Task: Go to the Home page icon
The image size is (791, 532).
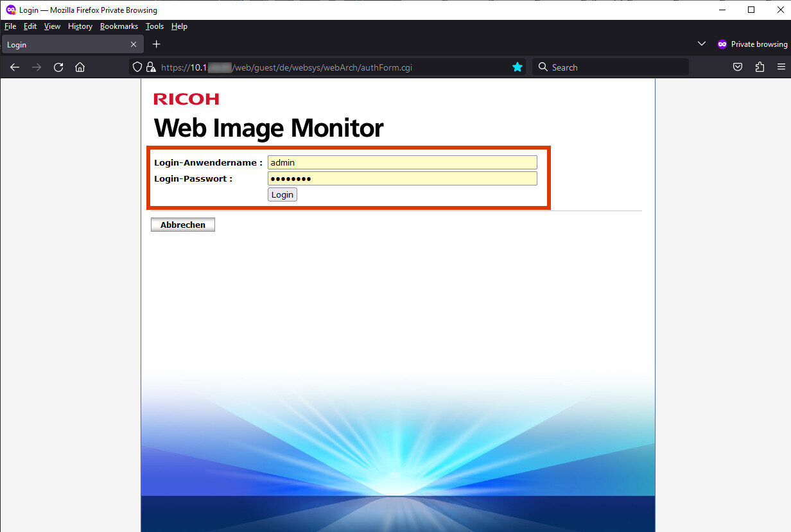Action: click(x=80, y=67)
